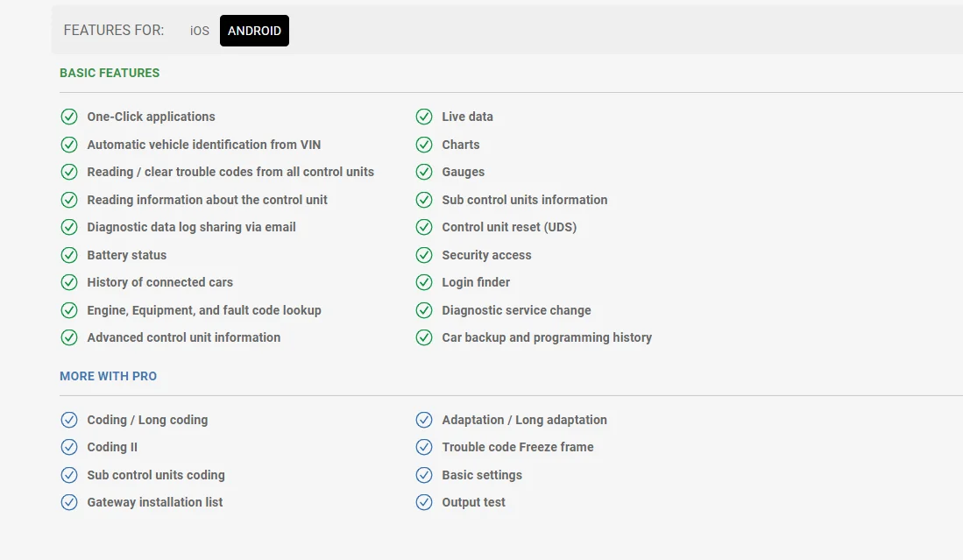Click the checkmark icon beside Battery status
Image resolution: width=963 pixels, height=560 pixels.
(x=69, y=255)
